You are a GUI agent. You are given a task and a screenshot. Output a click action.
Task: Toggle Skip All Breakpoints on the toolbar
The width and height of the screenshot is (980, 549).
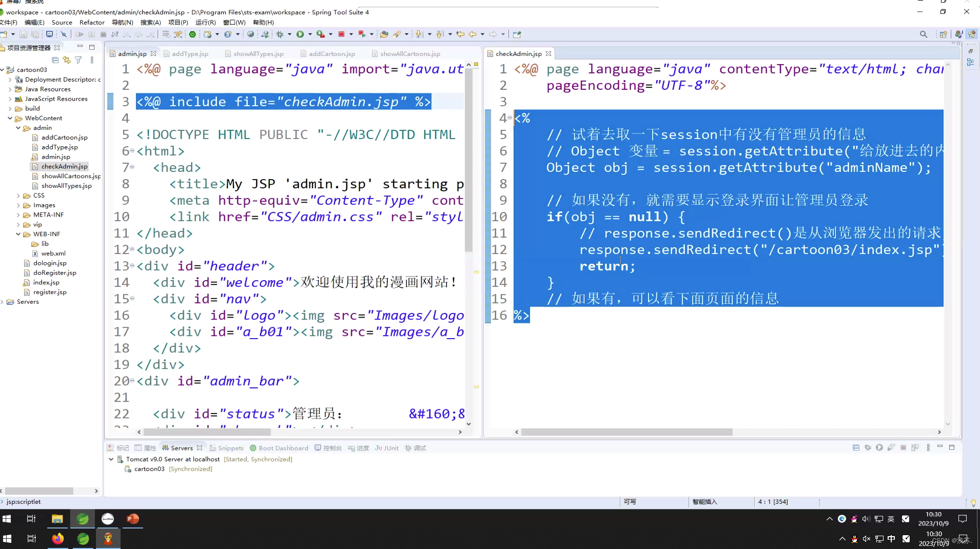tap(63, 34)
